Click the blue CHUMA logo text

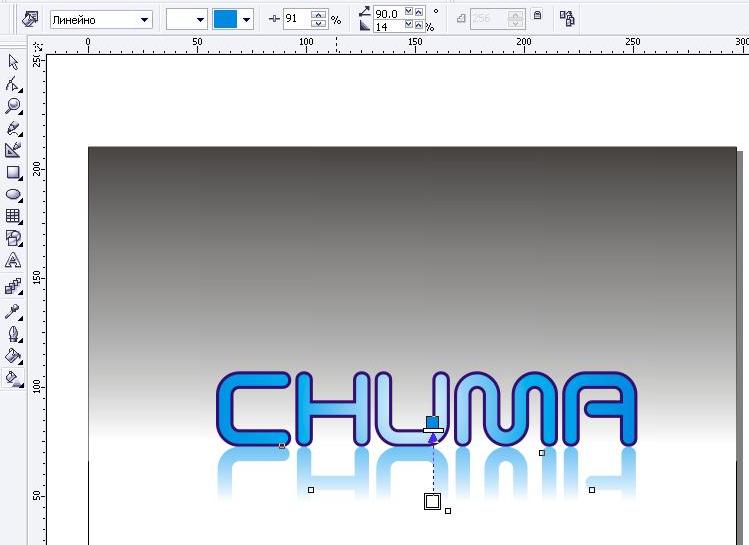pyautogui.click(x=427, y=409)
